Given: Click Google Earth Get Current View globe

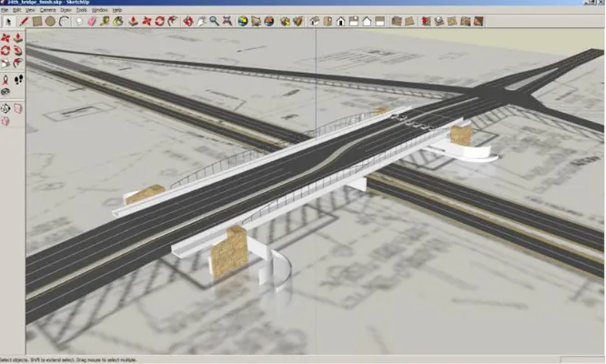Looking at the screenshot, I should 243,22.
